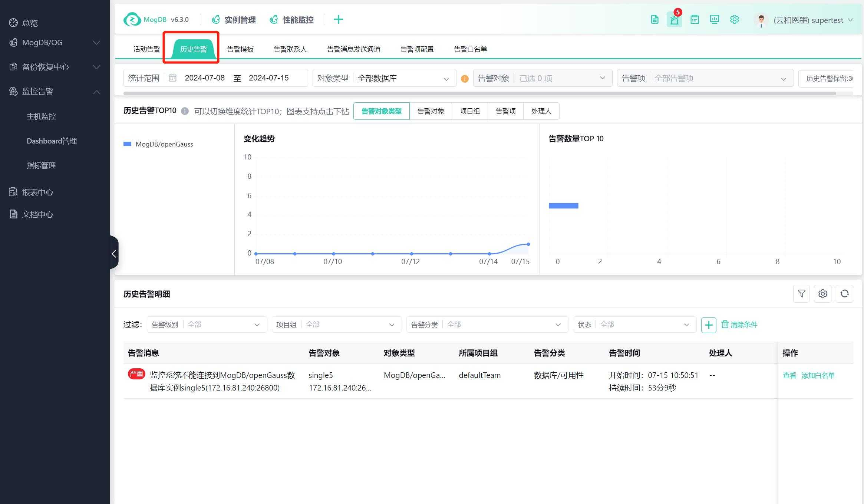Click the calendar icon in 统计范围
The image size is (864, 504).
pyautogui.click(x=172, y=78)
